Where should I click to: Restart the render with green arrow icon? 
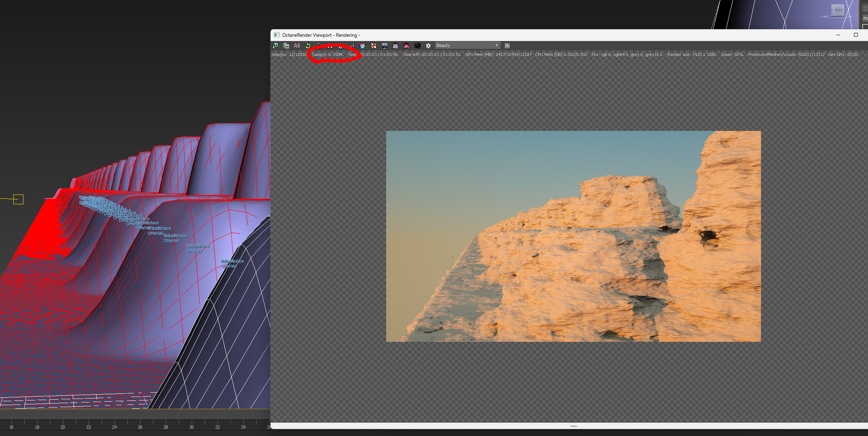click(308, 46)
